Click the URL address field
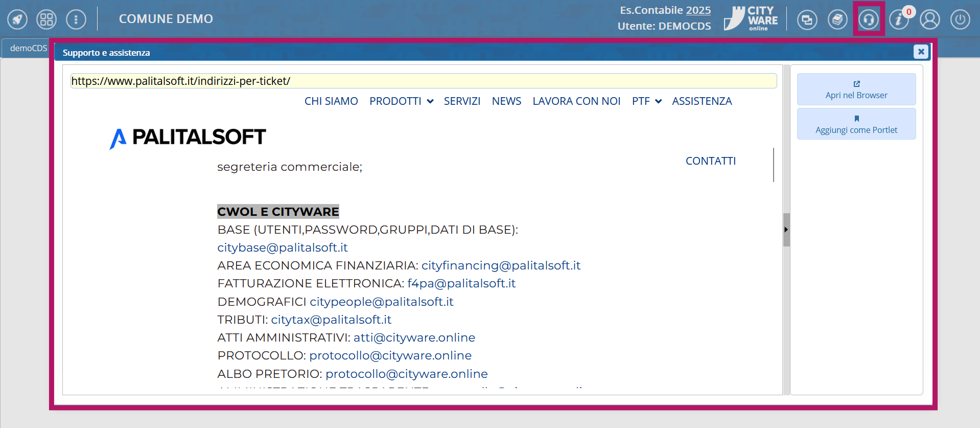Screen dimensions: 980x428 (423, 81)
